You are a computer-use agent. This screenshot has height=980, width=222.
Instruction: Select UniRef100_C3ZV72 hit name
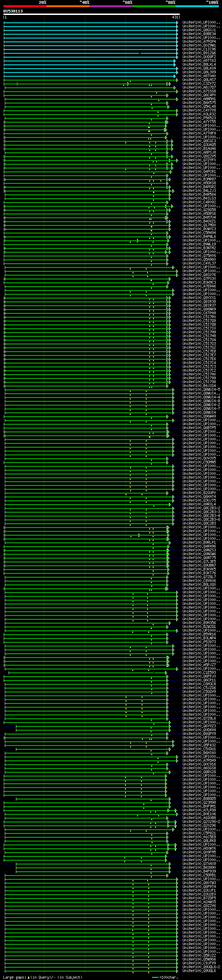199,84
